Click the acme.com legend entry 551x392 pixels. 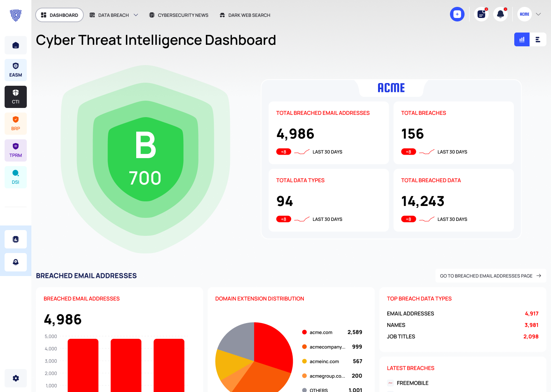pyautogui.click(x=332, y=332)
